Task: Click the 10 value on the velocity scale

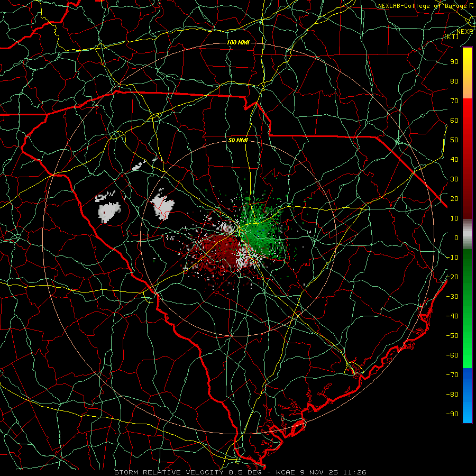Action: pos(454,218)
